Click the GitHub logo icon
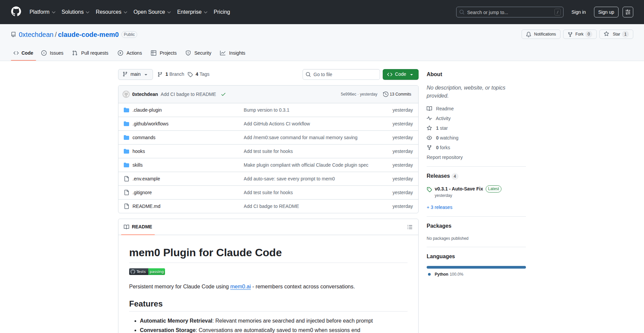The width and height of the screenshot is (644, 333). click(x=16, y=12)
